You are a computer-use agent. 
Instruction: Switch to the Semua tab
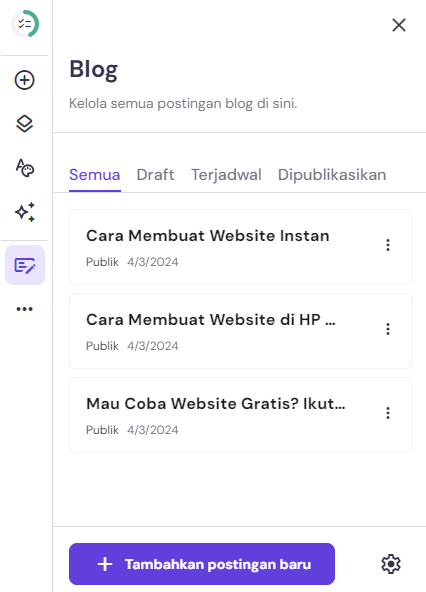point(95,175)
